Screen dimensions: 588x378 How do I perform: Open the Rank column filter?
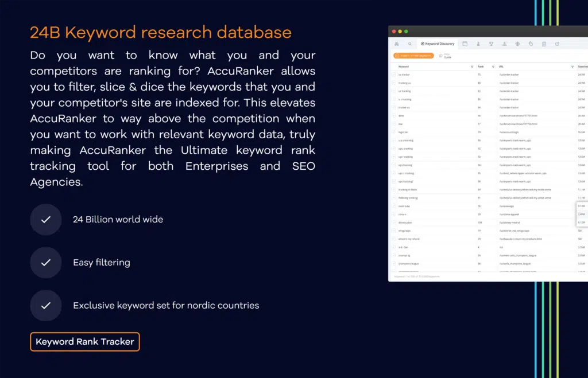[493, 67]
